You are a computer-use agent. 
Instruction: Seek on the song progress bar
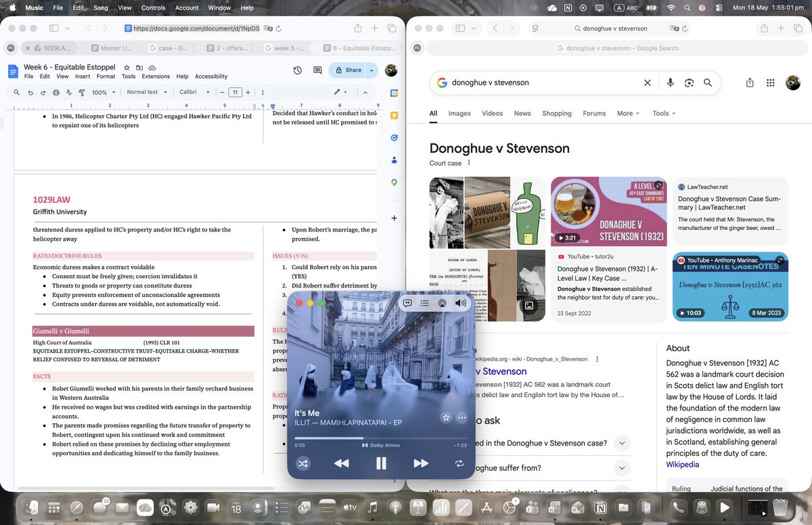(x=381, y=438)
